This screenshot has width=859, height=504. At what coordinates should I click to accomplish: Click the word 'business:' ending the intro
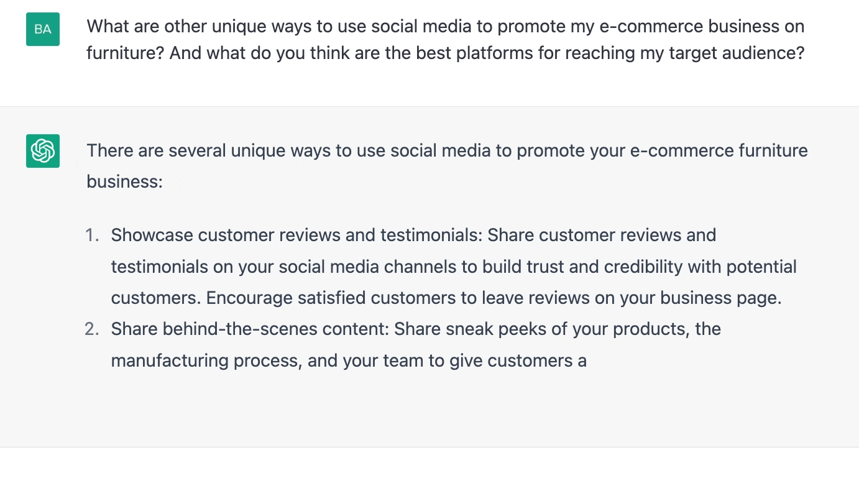[x=124, y=181]
